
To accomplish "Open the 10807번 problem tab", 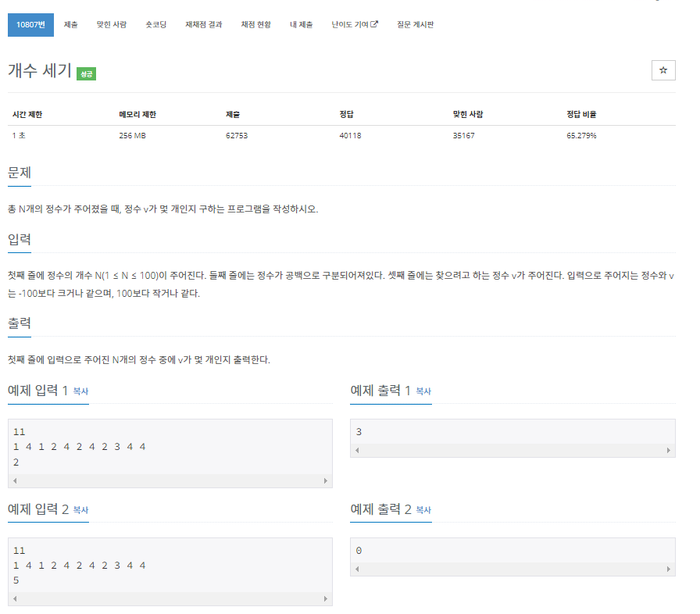I will point(30,25).
